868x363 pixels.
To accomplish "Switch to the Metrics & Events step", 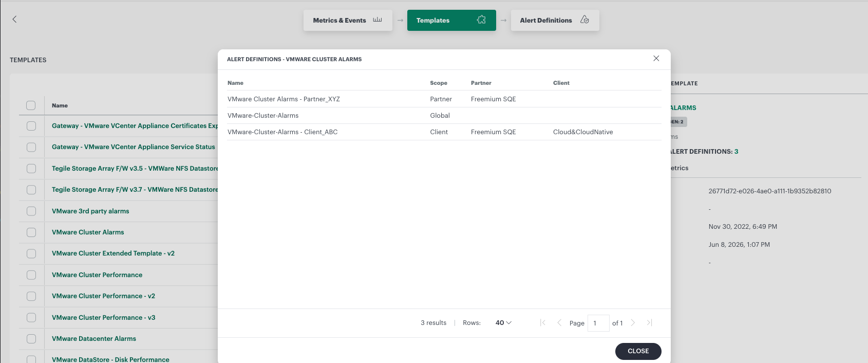I will pos(348,21).
